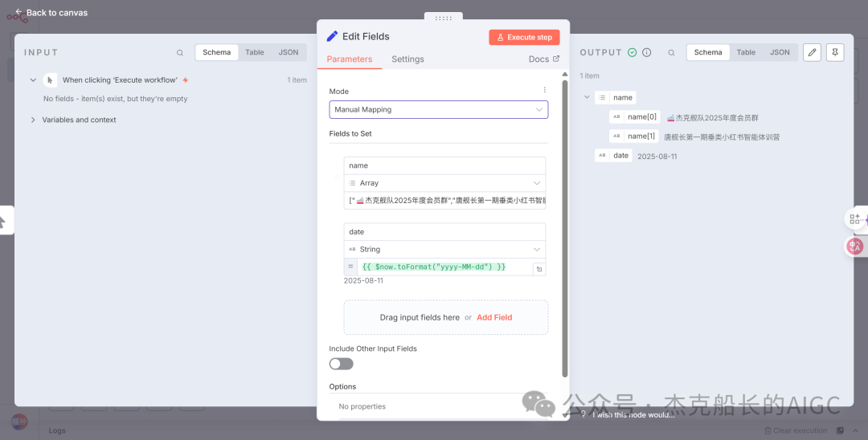Click the OUTPUT info circle icon
Screen dimensions: 868x440
click(x=646, y=52)
